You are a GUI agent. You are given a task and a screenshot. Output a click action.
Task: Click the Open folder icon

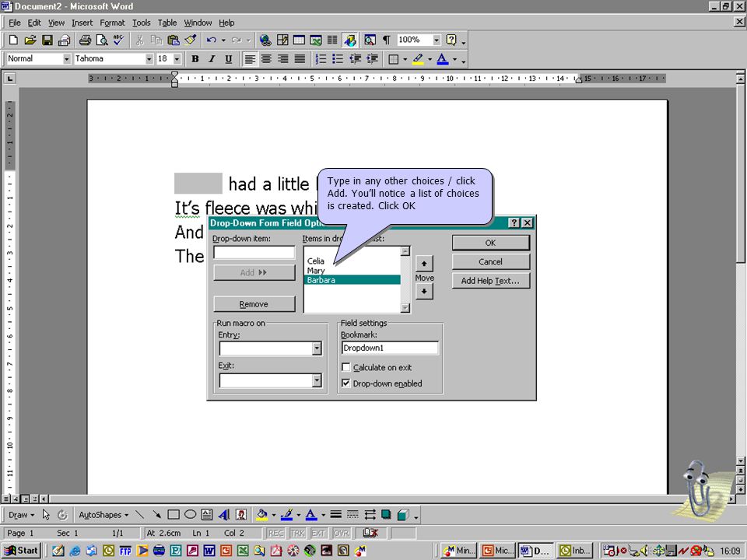[30, 40]
